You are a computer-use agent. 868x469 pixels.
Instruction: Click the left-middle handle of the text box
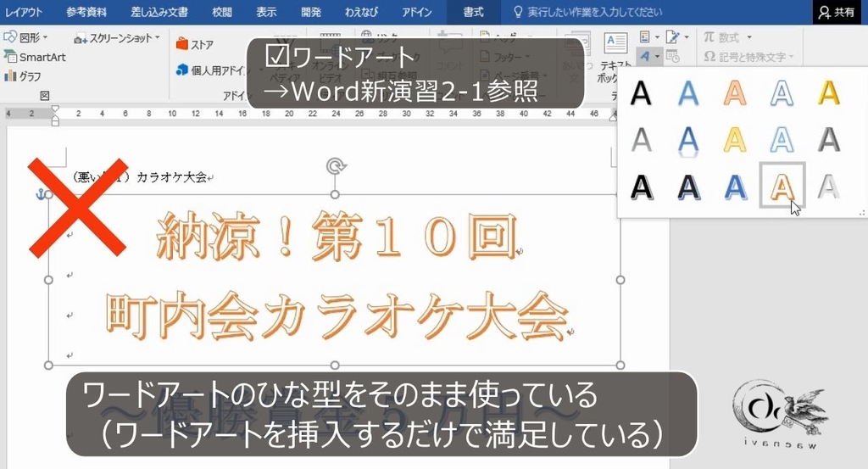pyautogui.click(x=48, y=280)
